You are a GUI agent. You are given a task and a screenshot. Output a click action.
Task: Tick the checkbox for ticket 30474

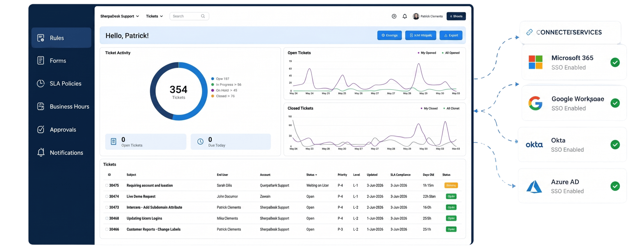pos(107,197)
